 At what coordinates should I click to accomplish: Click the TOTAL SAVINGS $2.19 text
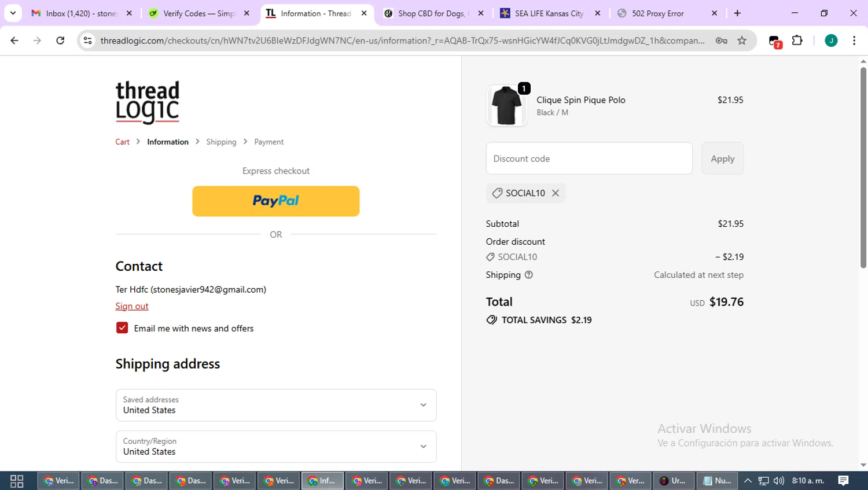(x=547, y=320)
